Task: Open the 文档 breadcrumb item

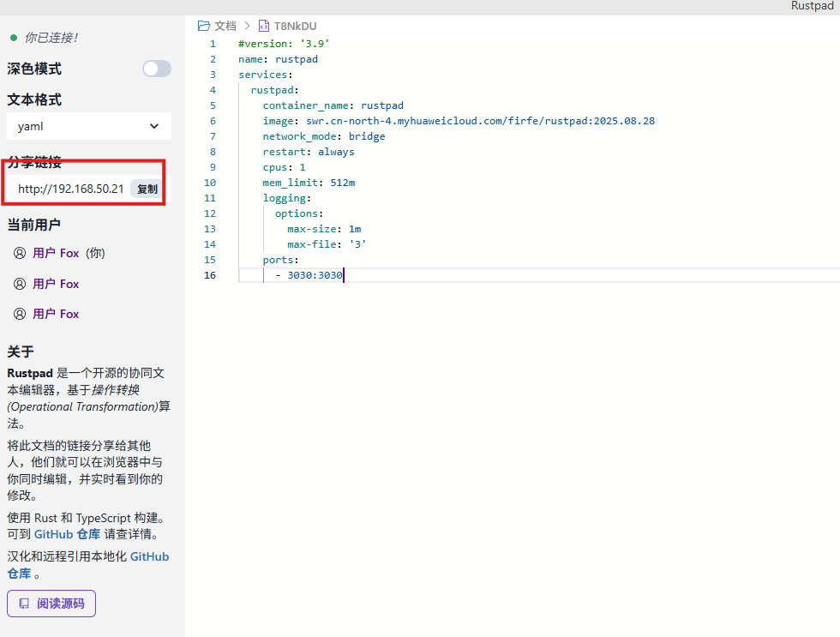Action: click(225, 26)
